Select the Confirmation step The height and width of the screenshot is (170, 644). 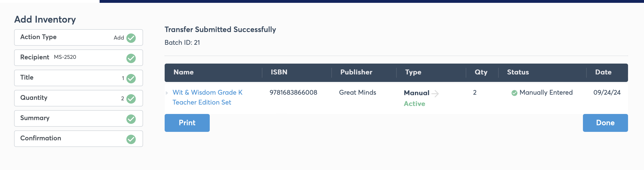pyautogui.click(x=78, y=139)
